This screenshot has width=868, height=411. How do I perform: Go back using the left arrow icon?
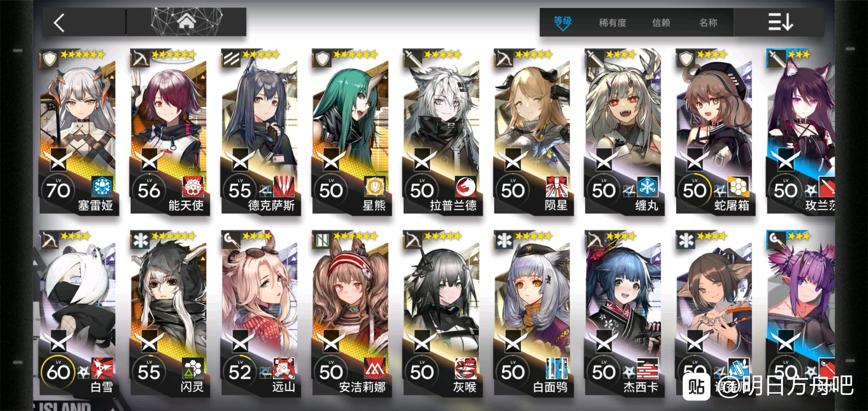[59, 23]
